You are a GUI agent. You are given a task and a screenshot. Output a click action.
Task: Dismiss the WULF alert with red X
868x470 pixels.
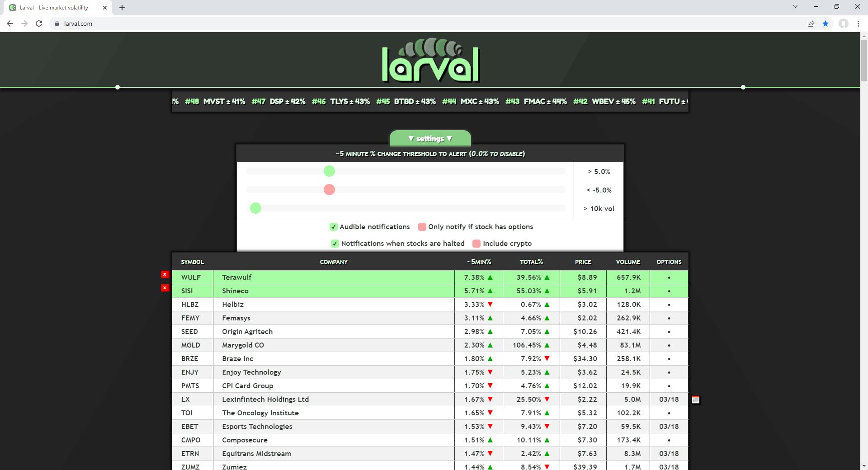click(165, 274)
